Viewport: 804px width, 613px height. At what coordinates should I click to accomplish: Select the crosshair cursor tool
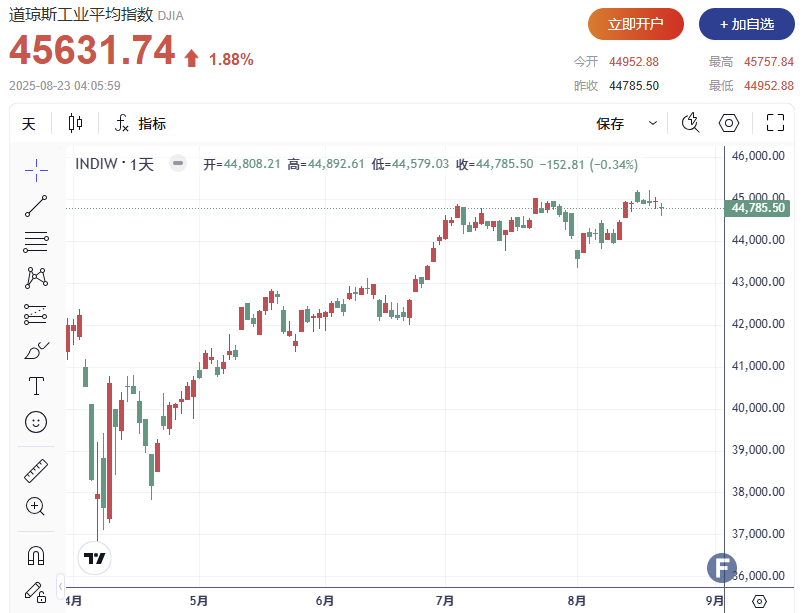(36, 170)
